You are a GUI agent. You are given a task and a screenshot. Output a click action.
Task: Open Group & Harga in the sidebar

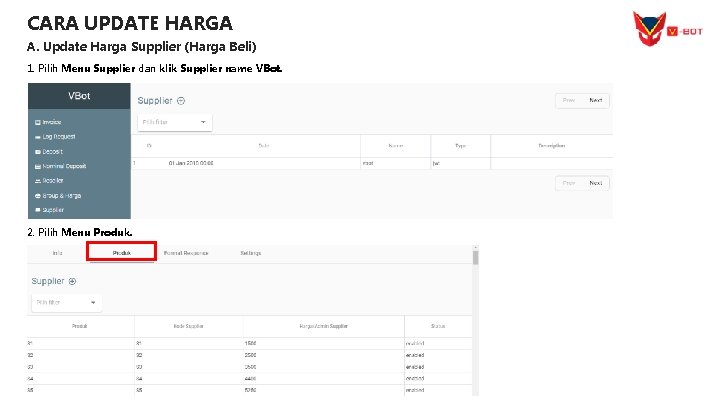[x=58, y=196]
